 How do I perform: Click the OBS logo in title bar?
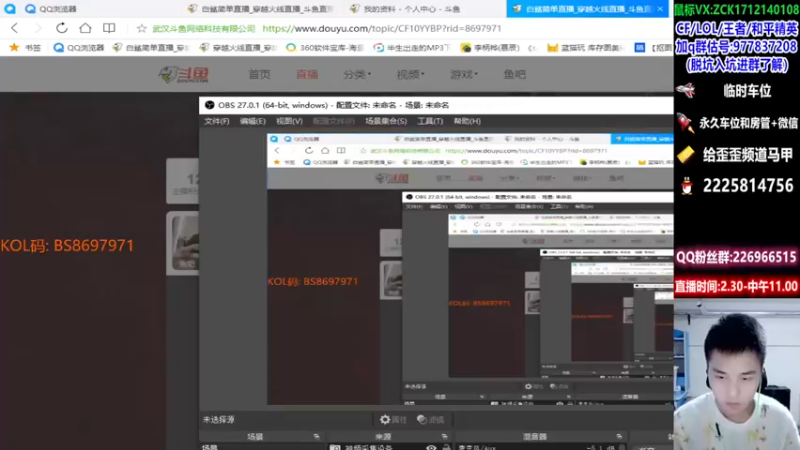pos(209,105)
